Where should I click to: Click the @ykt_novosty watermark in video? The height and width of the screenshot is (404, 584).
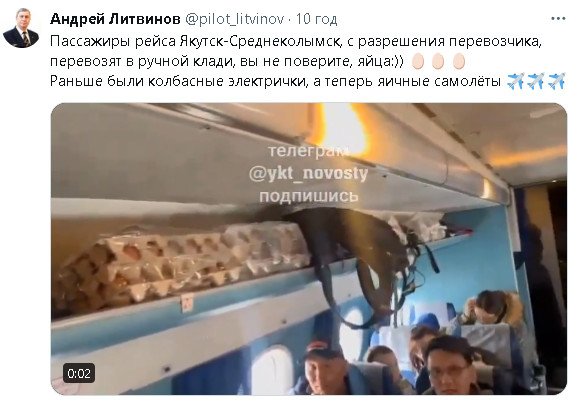point(308,174)
